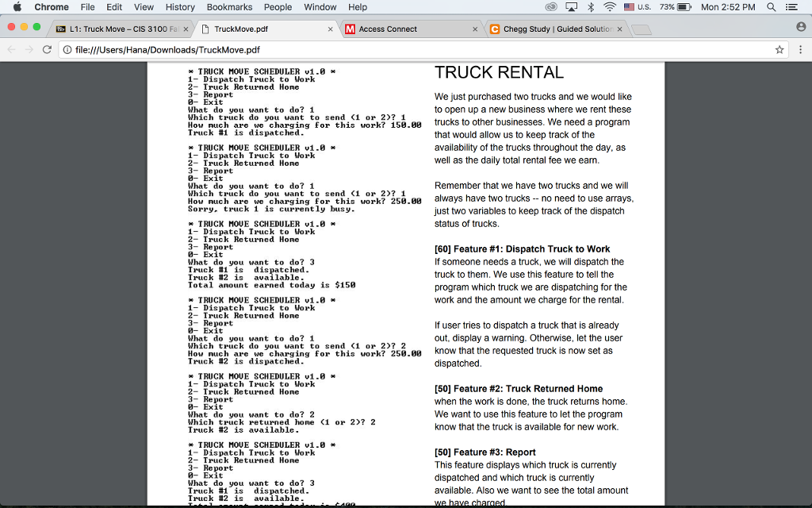Screen dimensions: 812x508
Task: Open the Wi-Fi status menu
Action: 610,6
